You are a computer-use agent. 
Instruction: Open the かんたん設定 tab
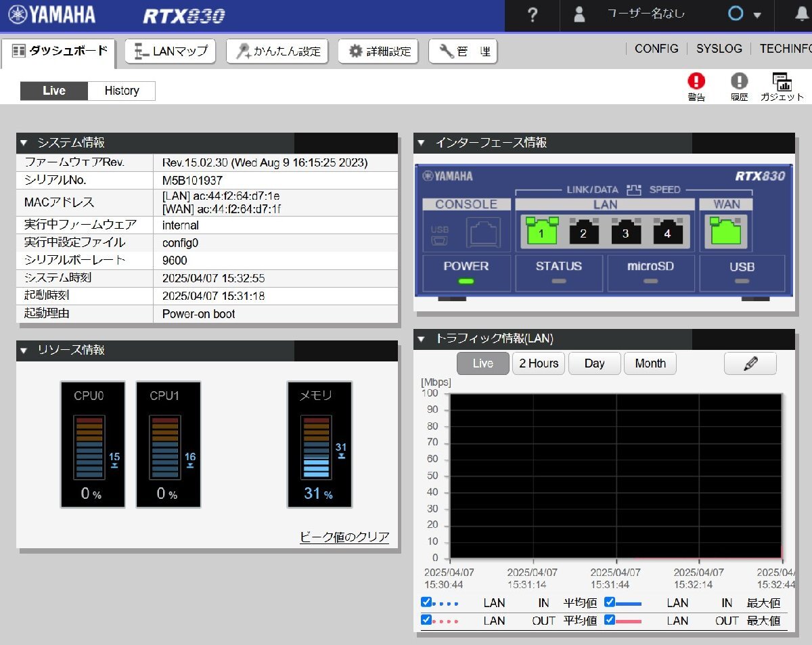click(x=277, y=51)
